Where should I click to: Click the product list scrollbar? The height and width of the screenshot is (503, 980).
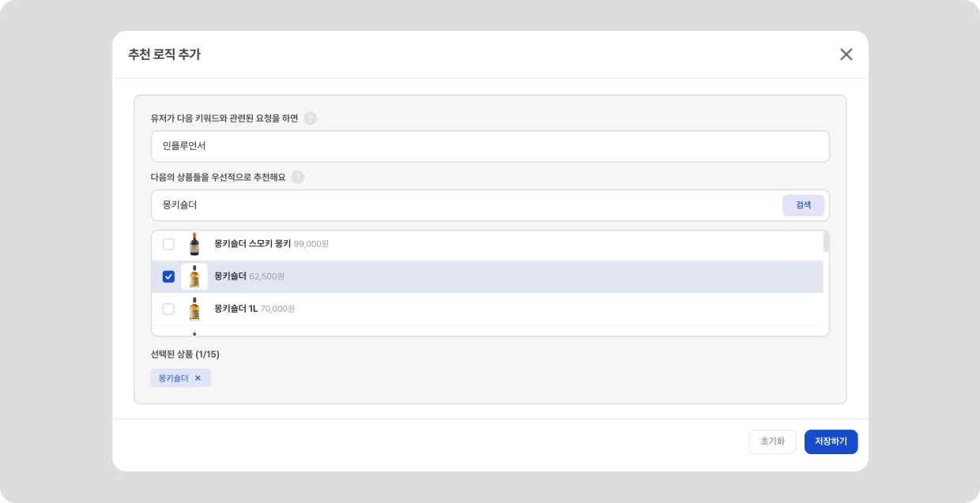click(826, 242)
